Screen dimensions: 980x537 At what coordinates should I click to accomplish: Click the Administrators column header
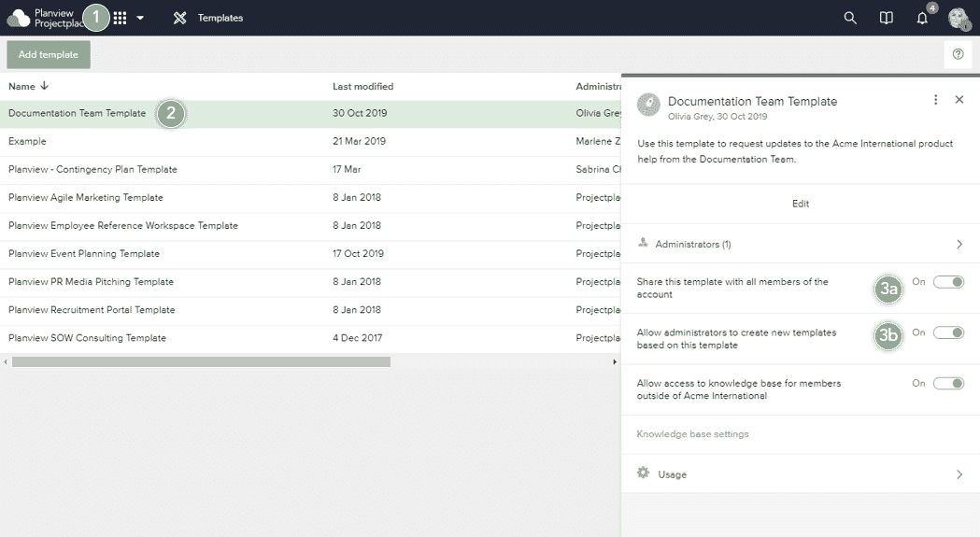point(598,86)
